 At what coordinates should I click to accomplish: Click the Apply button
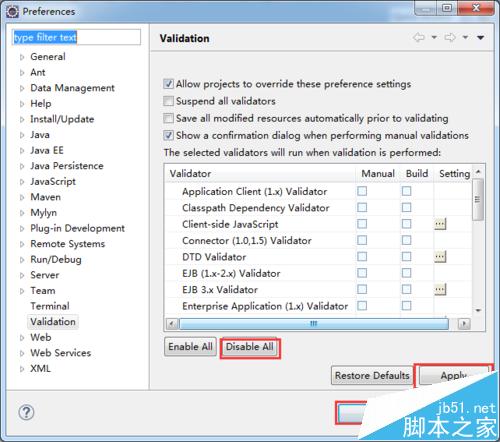coord(454,375)
